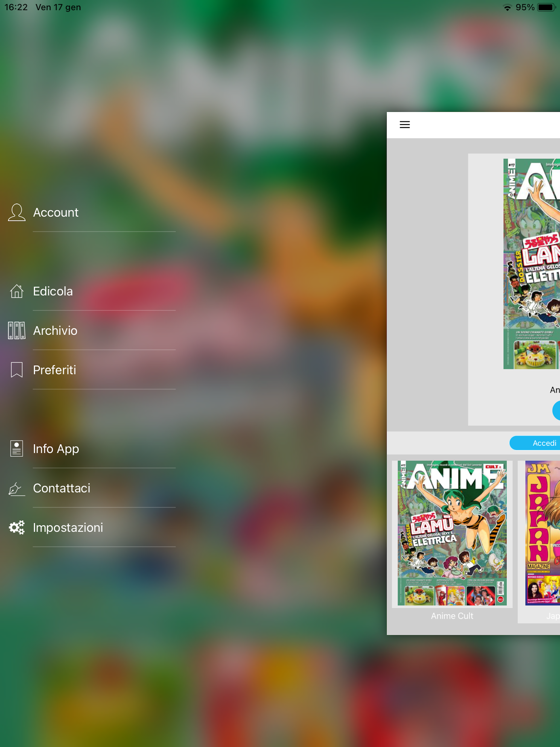
Task: Go to Edicola newsstand
Action: click(x=53, y=291)
